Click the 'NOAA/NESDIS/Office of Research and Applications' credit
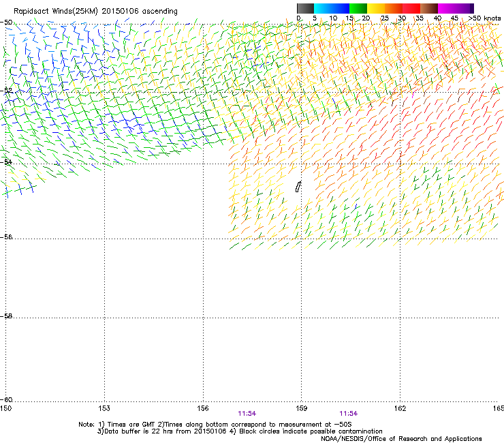The image size is (504, 443). [x=401, y=439]
